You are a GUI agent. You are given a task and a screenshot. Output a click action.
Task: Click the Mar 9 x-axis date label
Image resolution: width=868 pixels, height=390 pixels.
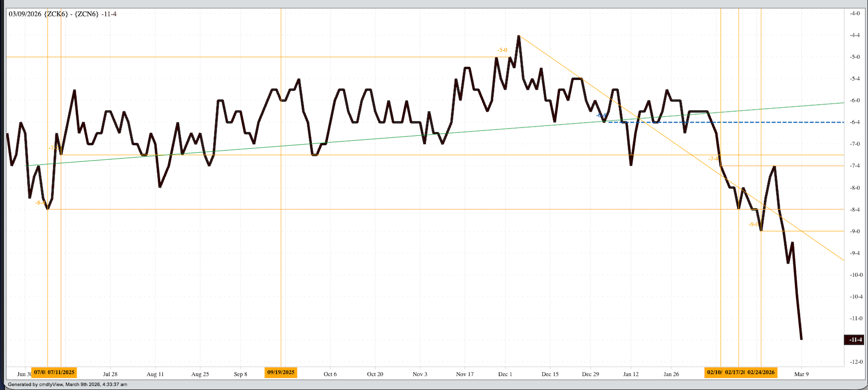click(x=801, y=374)
